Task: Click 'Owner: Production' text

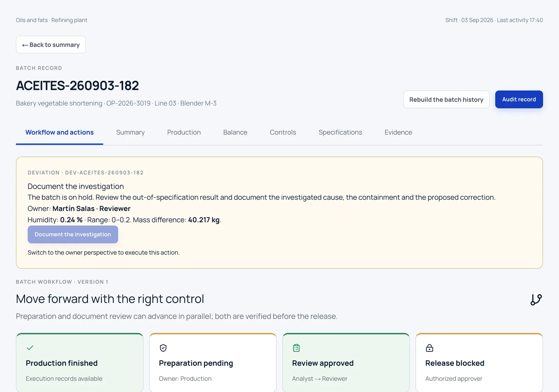Action: tap(185, 379)
